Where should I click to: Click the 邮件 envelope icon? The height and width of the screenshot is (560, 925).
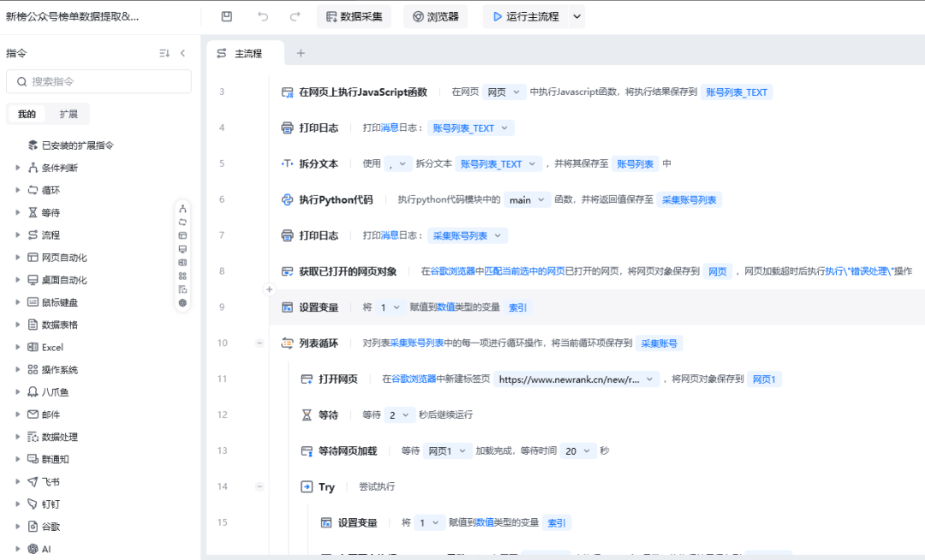pos(33,414)
